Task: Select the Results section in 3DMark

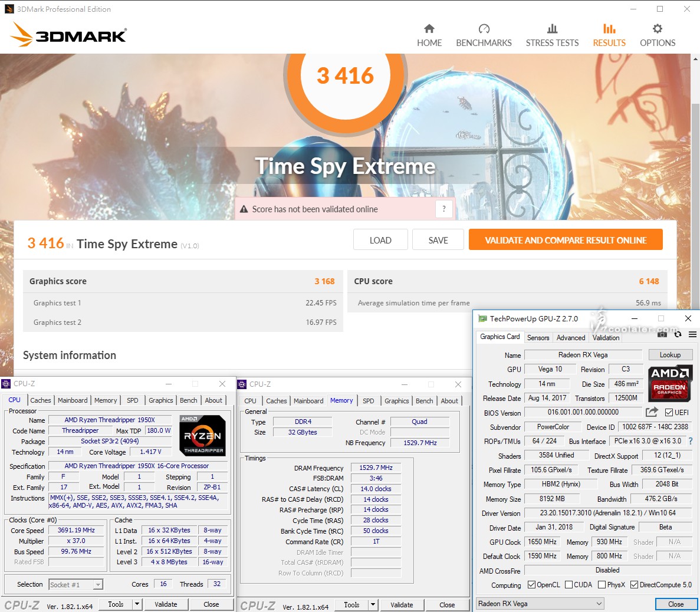Action: [609, 35]
